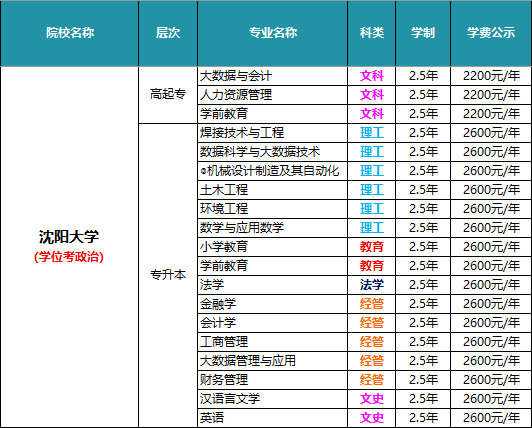
Task: Click the 科类 column header
Action: 372,33
